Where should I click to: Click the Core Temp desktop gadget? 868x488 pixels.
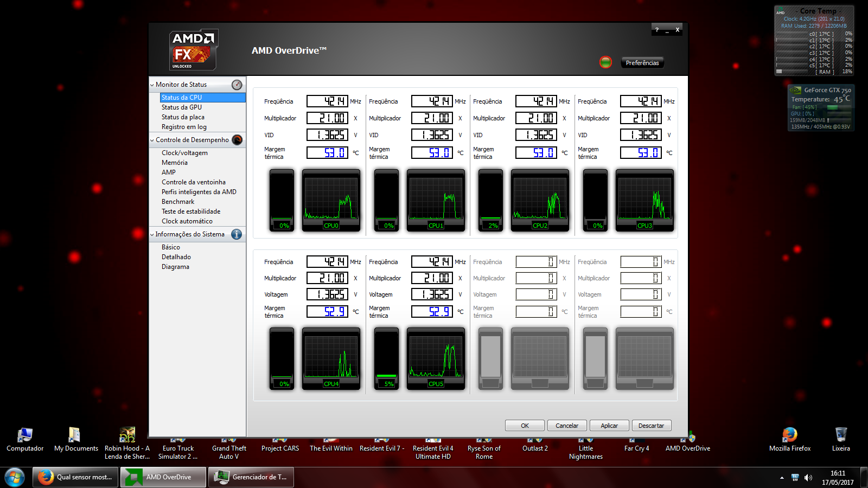coord(814,41)
